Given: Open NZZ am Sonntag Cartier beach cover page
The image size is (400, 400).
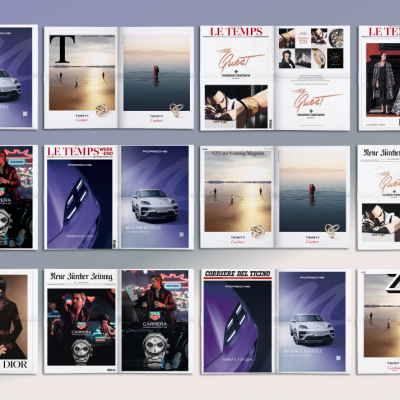Looking at the screenshot, I should [237, 197].
